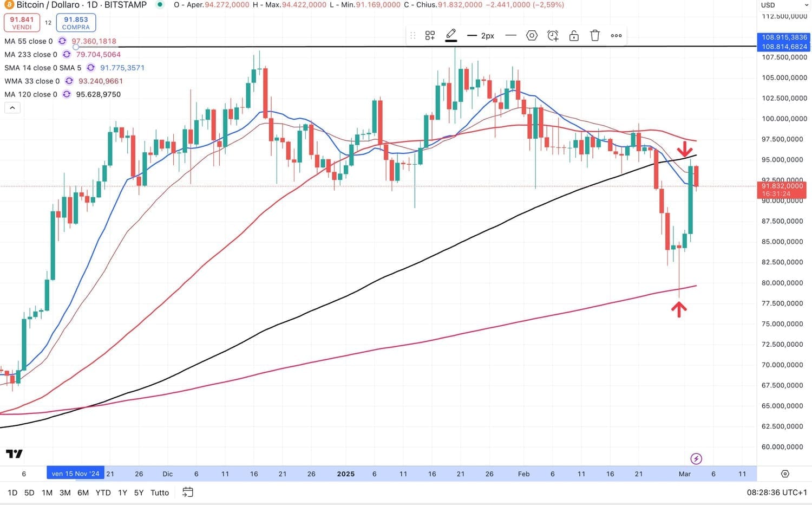The image size is (812, 505).
Task: Click the green market status dot
Action: tap(160, 5)
